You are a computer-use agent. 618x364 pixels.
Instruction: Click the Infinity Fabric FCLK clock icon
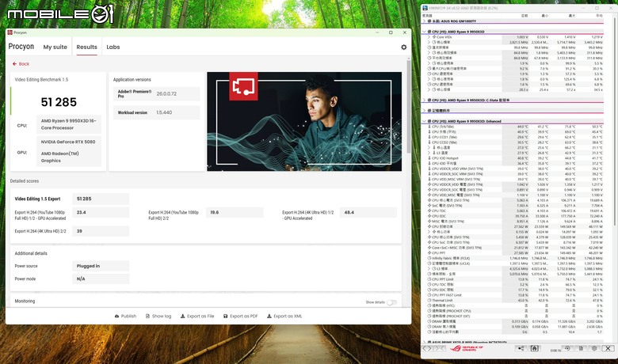(429, 259)
